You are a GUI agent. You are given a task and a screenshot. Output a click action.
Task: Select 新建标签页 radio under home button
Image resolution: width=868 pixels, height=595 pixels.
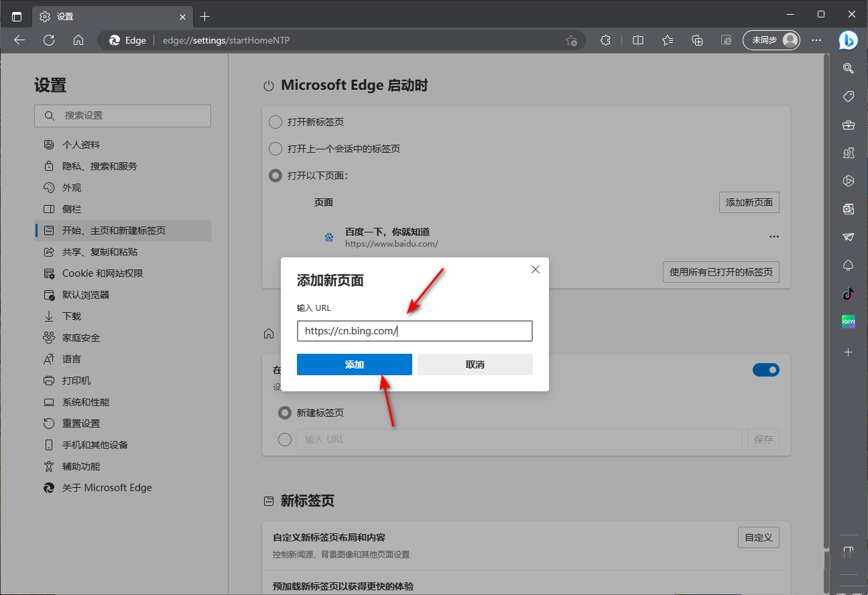click(285, 413)
